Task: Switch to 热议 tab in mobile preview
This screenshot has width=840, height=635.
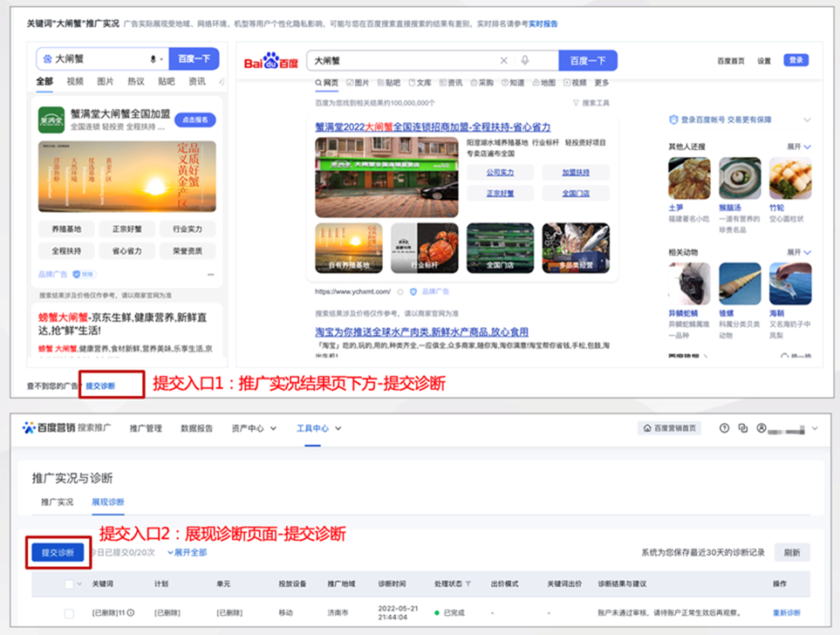Action: tap(136, 81)
